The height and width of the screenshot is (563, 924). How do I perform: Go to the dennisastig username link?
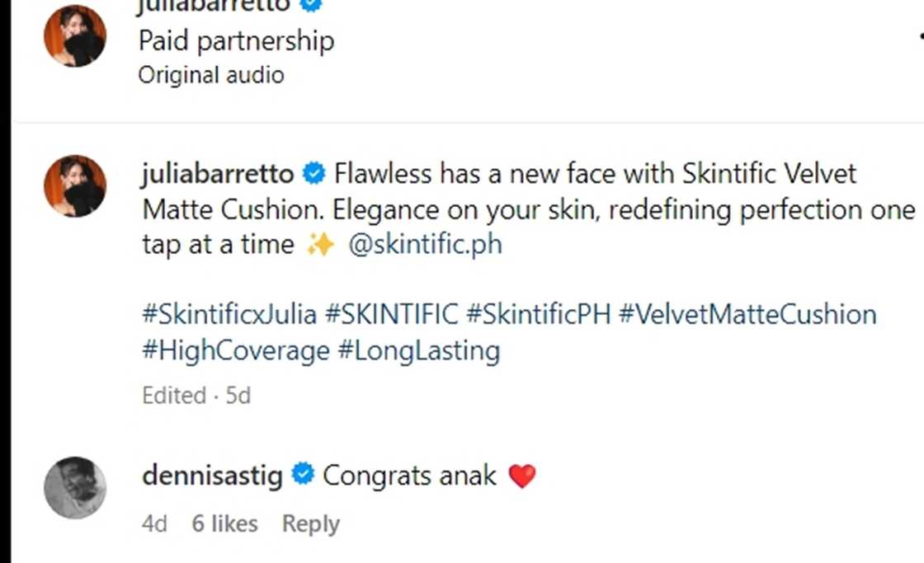(212, 475)
